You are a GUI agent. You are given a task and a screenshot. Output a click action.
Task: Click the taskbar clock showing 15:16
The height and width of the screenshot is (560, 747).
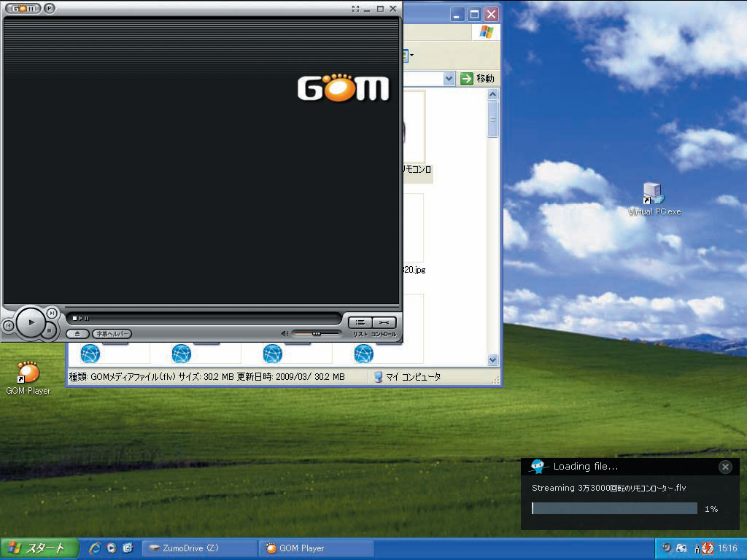727,548
